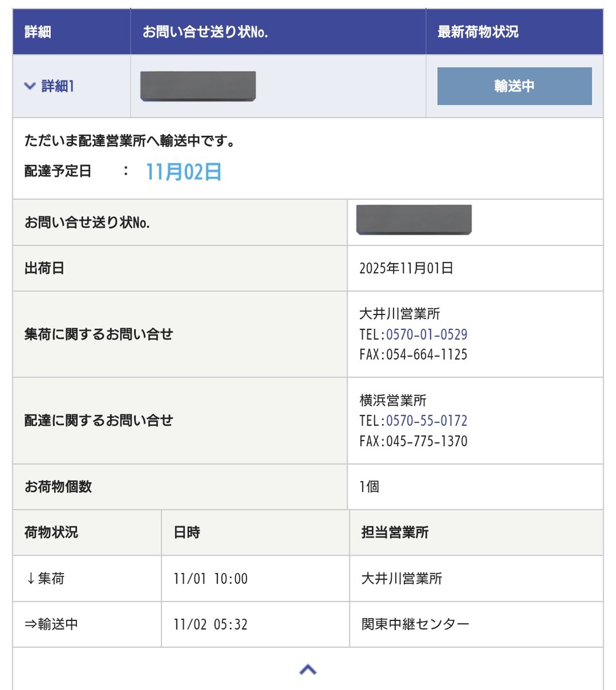
Task: Select FAX:054-664-1125 text
Action: point(413,355)
